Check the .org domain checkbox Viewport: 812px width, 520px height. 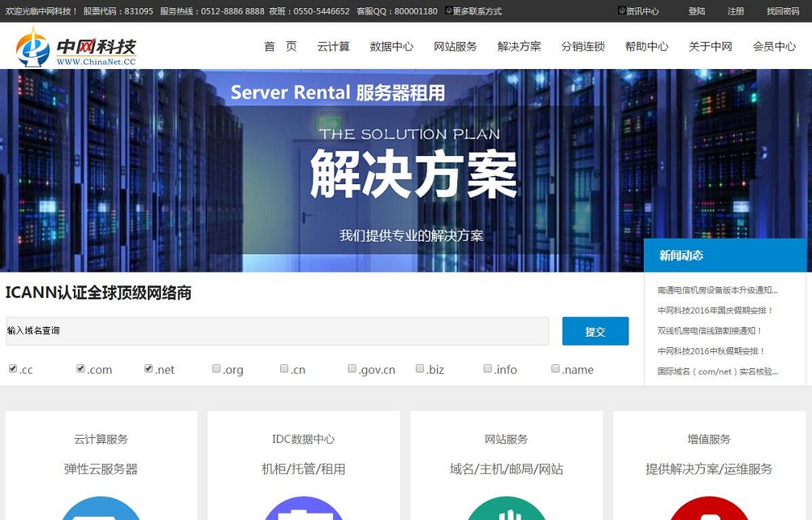point(217,368)
